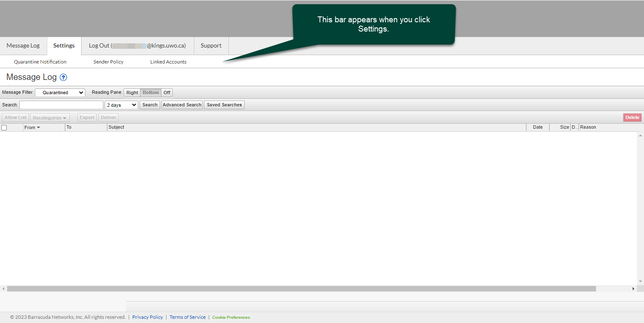Click the horizontal scrollbar right arrow
644x323 pixels.
pos(633,289)
